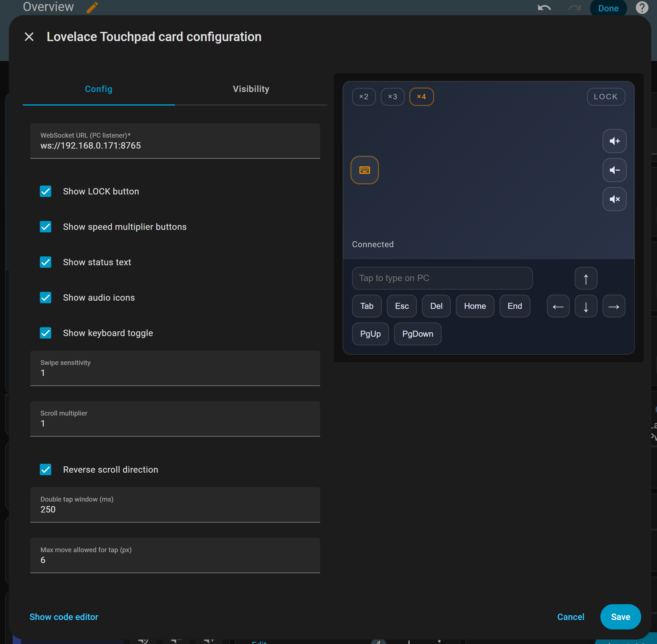657x644 pixels.
Task: Click the volume down icon
Action: (614, 170)
